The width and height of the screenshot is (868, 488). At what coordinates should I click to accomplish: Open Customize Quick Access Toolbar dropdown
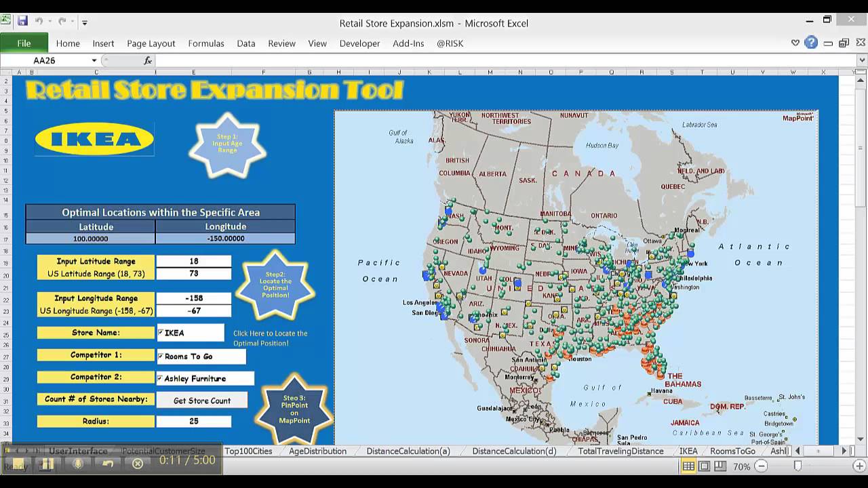click(85, 22)
